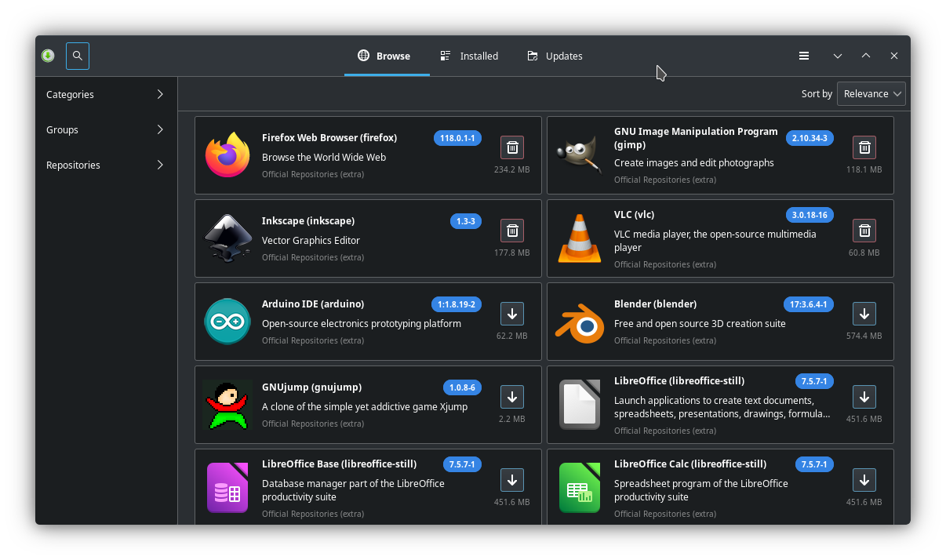Remove GIMP using its trash icon
Screen dimensions: 946x560
click(x=864, y=147)
